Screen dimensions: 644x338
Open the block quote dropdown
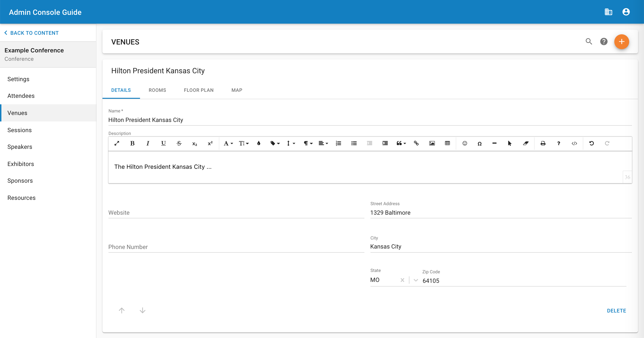pos(401,143)
